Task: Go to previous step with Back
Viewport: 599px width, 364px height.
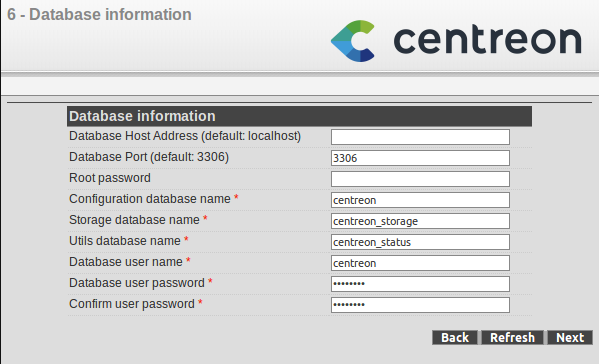Action: [455, 338]
